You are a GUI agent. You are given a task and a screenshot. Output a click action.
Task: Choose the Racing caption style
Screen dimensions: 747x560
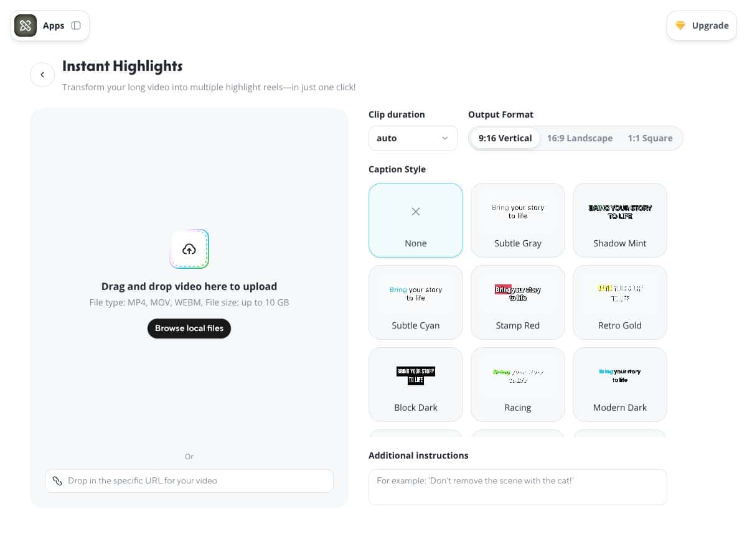pyautogui.click(x=518, y=385)
